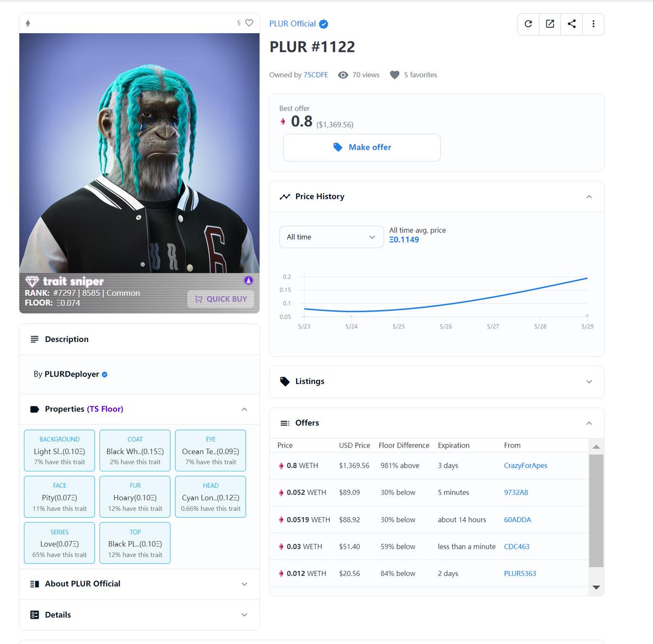Screen dimensions: 653x644
Task: Click the verified badge next to PLUR Official
Action: click(323, 24)
